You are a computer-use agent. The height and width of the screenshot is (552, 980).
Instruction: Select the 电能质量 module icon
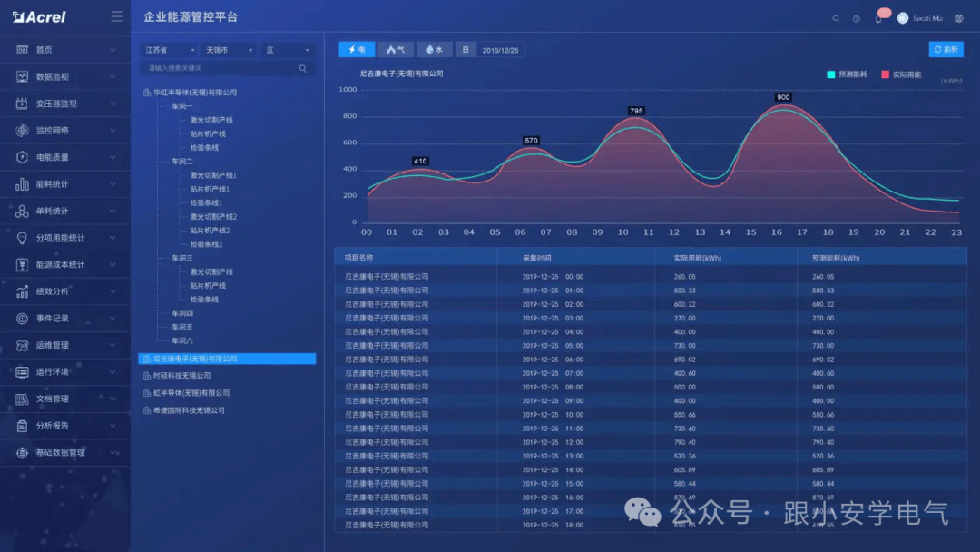pyautogui.click(x=20, y=156)
